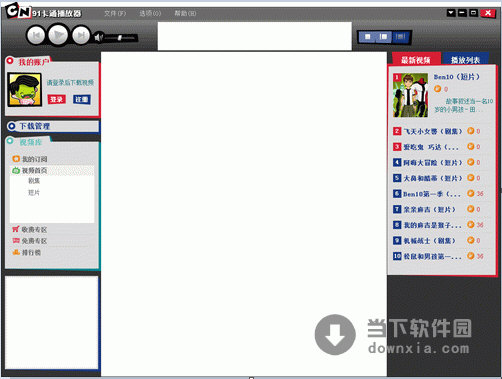Select the first view mode button

tap(367, 37)
